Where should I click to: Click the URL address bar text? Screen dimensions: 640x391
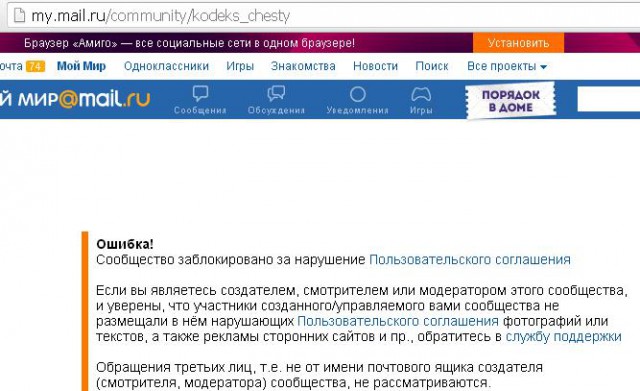(x=160, y=16)
